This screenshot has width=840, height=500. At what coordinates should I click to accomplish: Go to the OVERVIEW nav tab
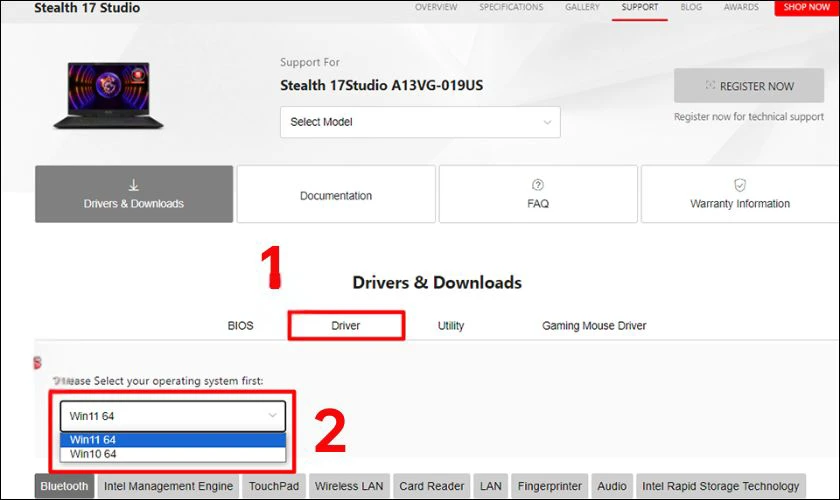click(436, 8)
